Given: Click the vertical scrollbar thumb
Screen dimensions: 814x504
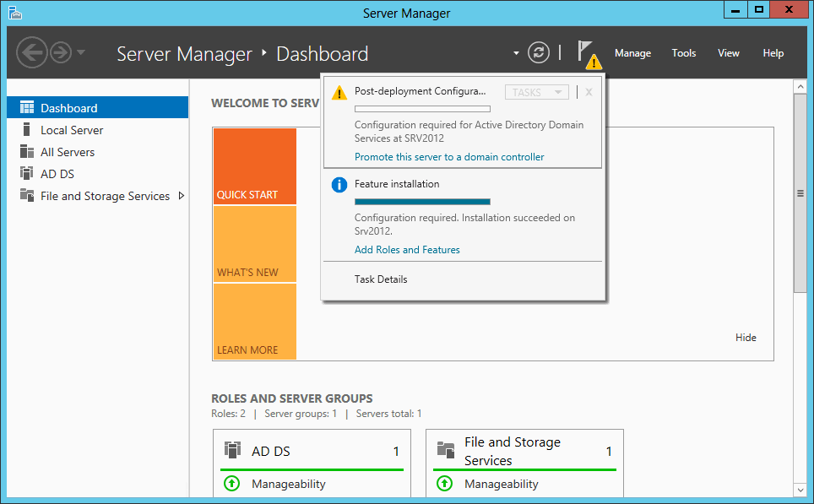Looking at the screenshot, I should click(x=800, y=193).
